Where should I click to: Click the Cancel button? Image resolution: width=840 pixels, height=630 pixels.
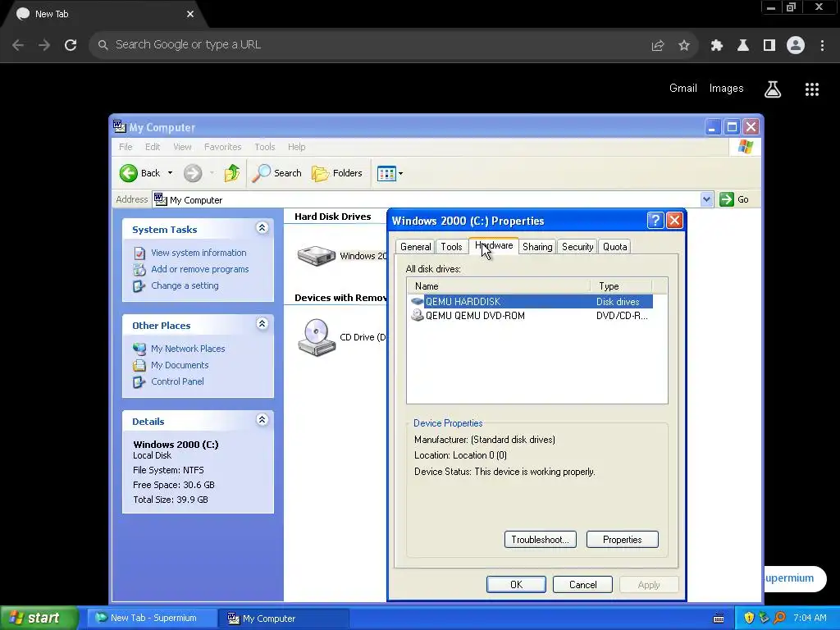(x=582, y=584)
